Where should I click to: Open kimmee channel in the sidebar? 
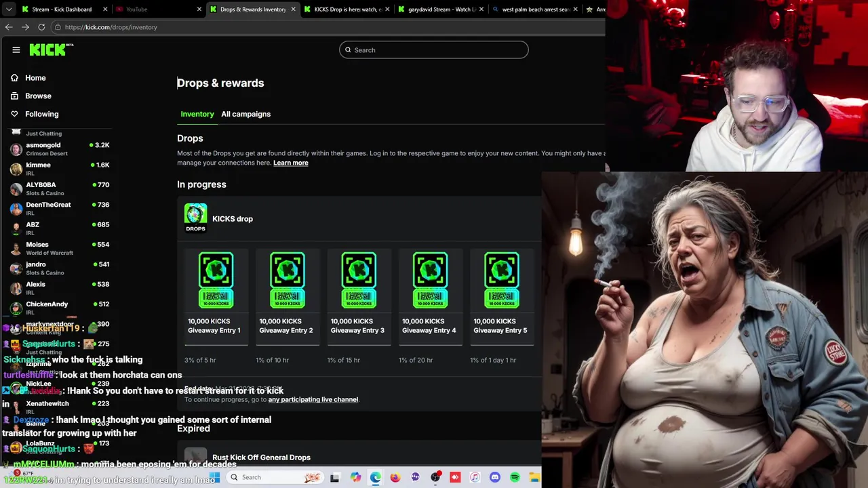tap(60, 169)
